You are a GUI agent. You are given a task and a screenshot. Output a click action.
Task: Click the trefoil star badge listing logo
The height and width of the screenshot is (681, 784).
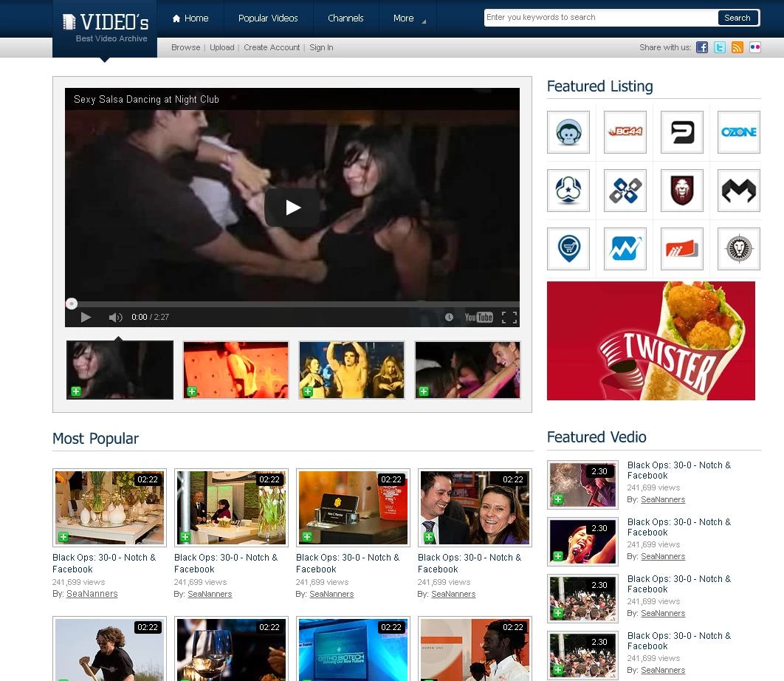pos(568,191)
